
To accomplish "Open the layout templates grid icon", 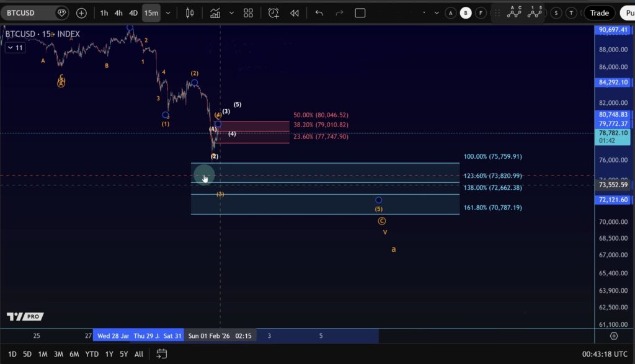I will (x=248, y=13).
